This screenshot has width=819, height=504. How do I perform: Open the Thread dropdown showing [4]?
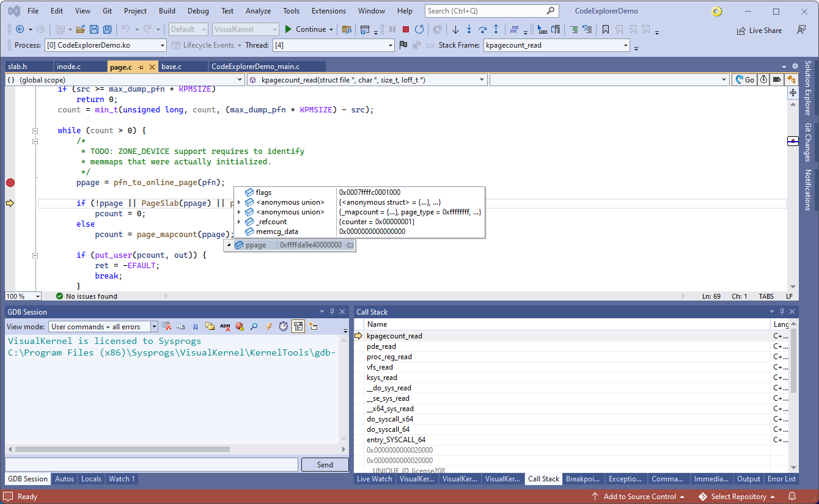pyautogui.click(x=333, y=45)
